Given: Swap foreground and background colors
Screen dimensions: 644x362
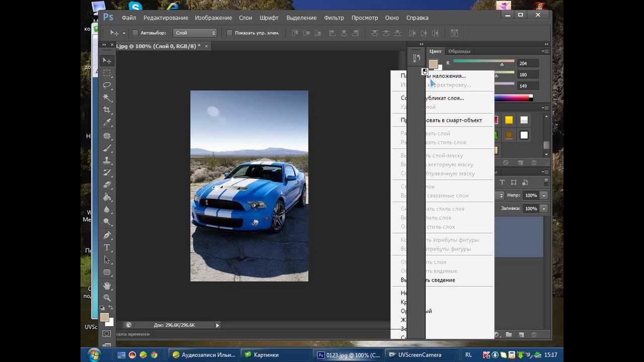Looking at the screenshot, I should click(x=111, y=308).
